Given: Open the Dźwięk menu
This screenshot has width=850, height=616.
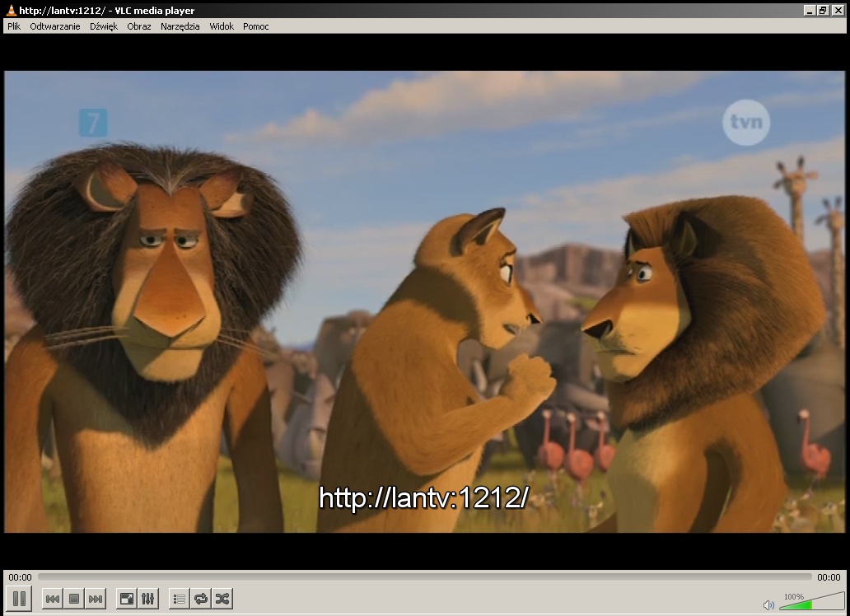Looking at the screenshot, I should pos(104,26).
